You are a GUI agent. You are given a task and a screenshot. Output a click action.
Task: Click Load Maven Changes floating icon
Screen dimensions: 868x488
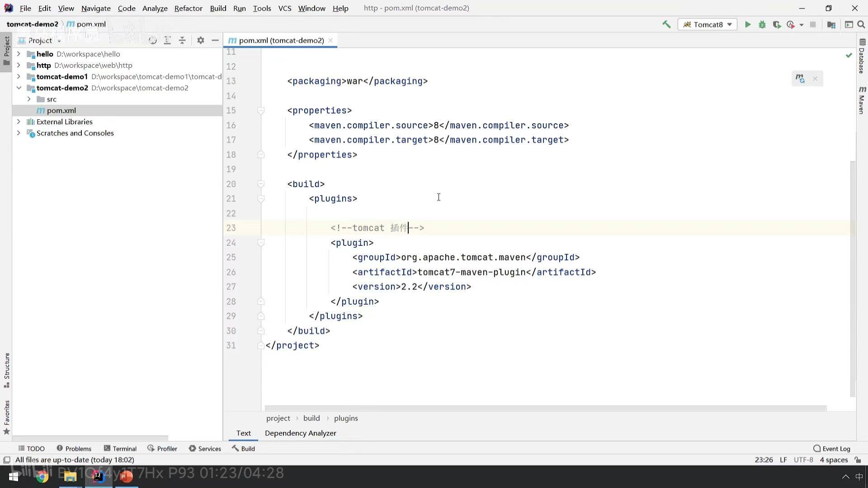[x=800, y=79]
